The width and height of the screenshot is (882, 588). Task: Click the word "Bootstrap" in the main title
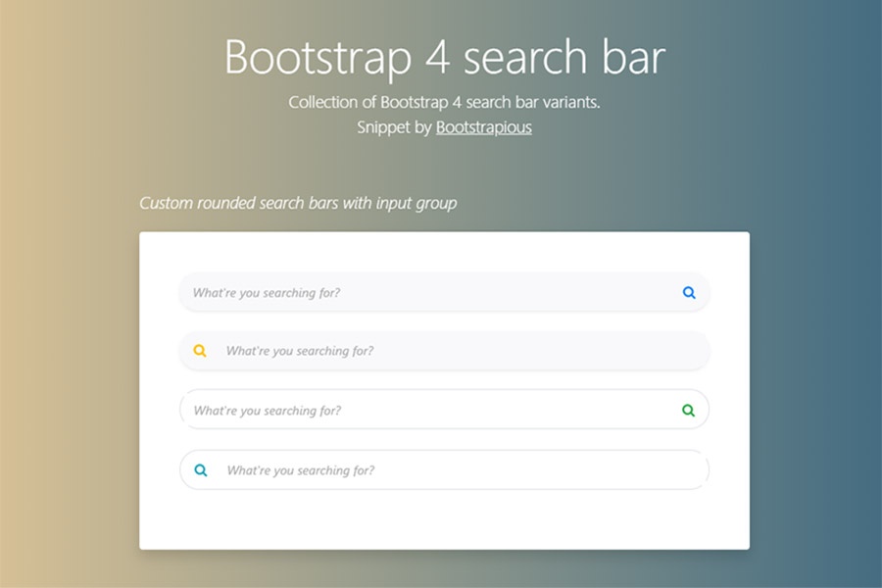[318, 58]
